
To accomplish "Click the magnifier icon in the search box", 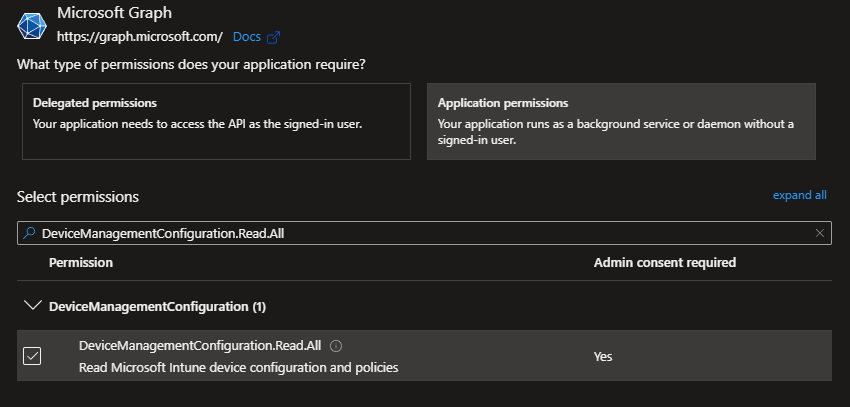I will [29, 232].
